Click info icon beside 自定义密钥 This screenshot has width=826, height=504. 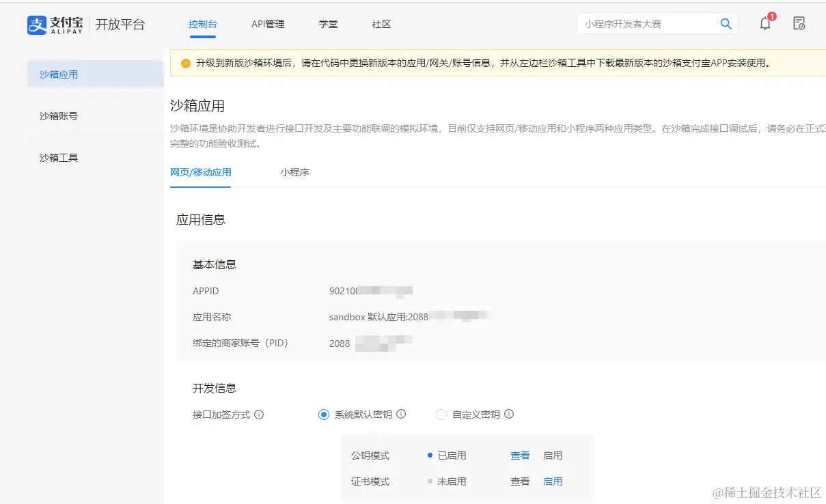click(x=509, y=415)
